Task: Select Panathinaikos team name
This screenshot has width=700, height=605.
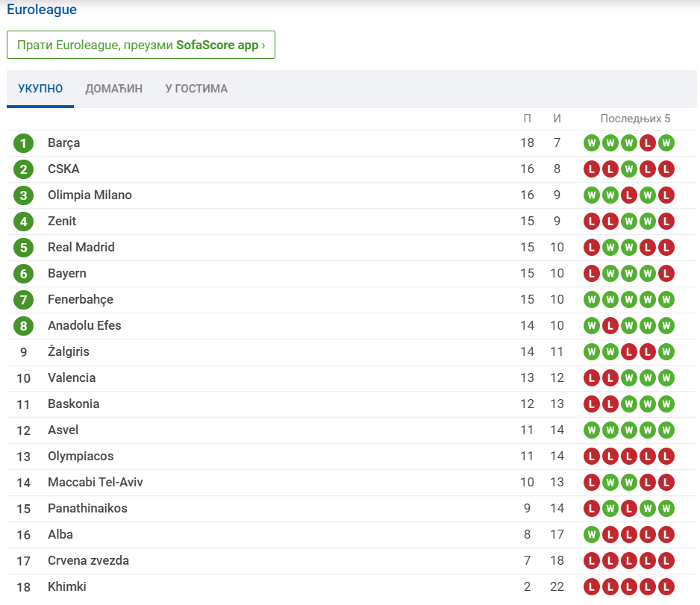Action: point(87,508)
